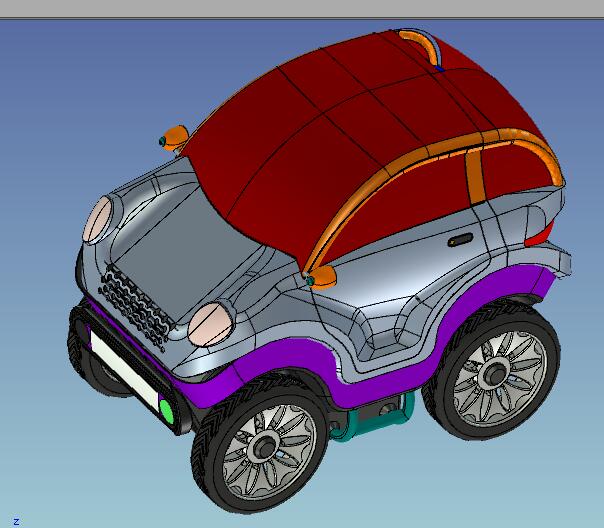Pick the front grille mesh
This screenshot has height=528, width=604.
coord(135,305)
